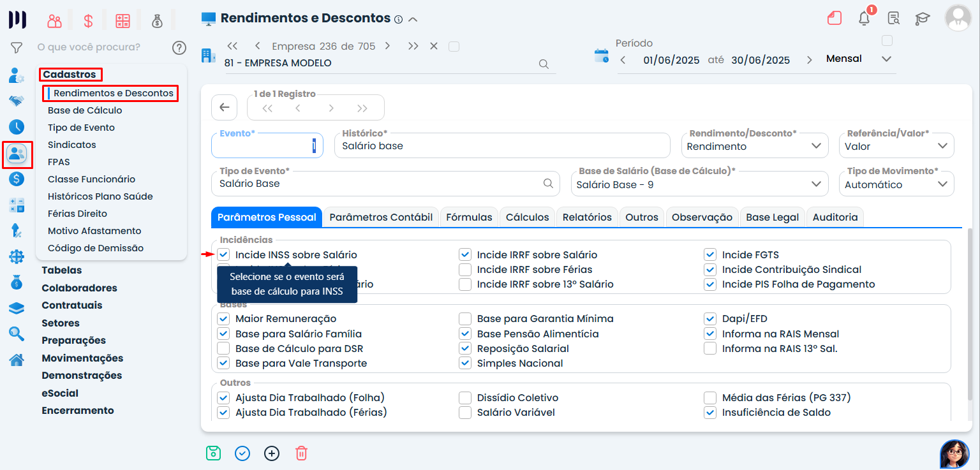Click the green save icon at bottom
Image resolution: width=980 pixels, height=470 pixels.
pos(213,453)
